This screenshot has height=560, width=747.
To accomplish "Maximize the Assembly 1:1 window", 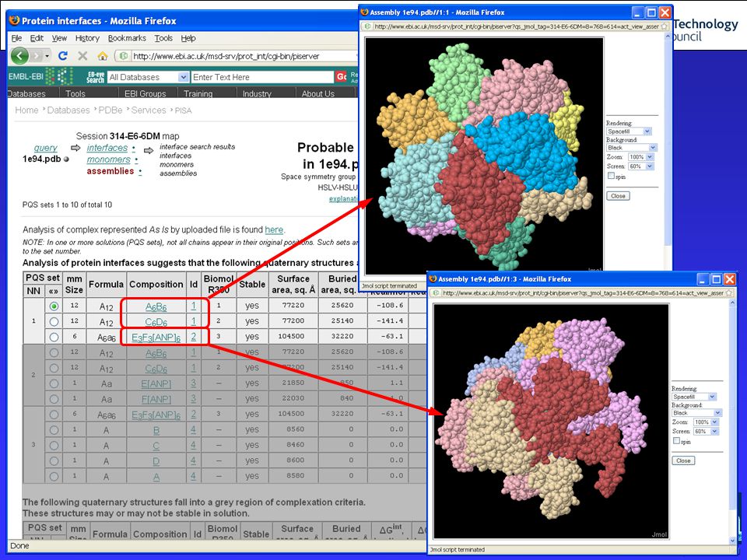I will 651,12.
